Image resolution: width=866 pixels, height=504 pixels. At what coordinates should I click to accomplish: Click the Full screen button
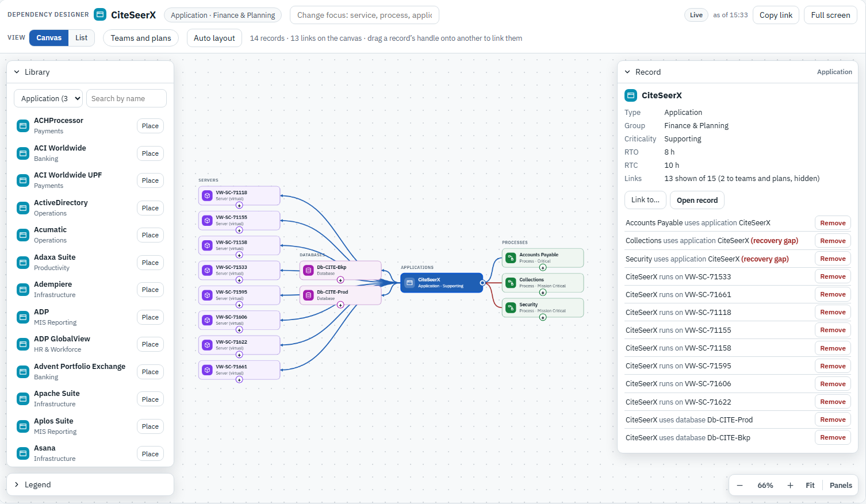(830, 15)
